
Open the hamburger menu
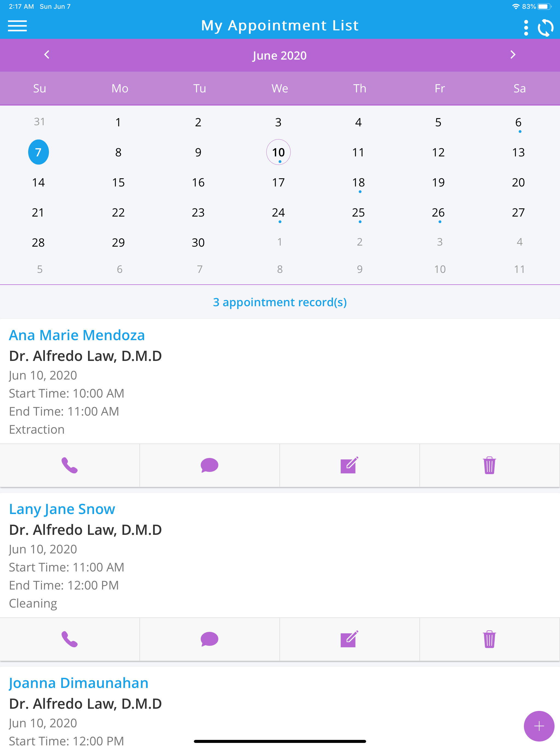click(17, 26)
